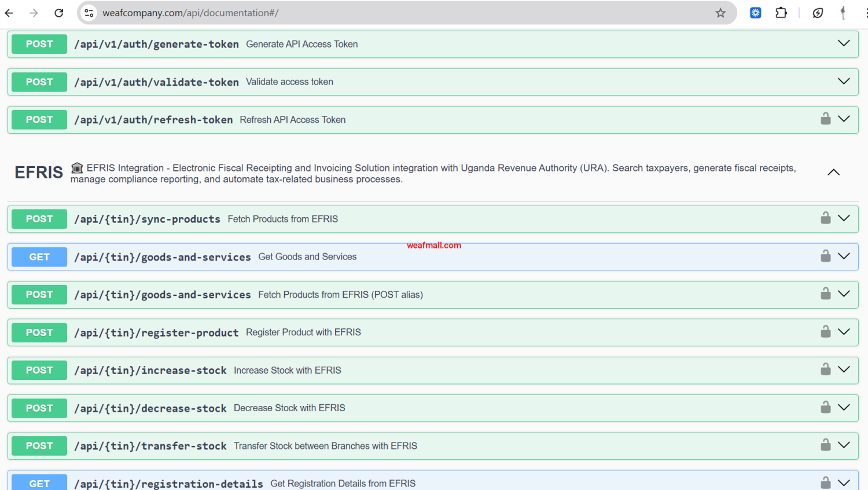Open /api/v1/auth/generate-token path link

click(x=156, y=44)
